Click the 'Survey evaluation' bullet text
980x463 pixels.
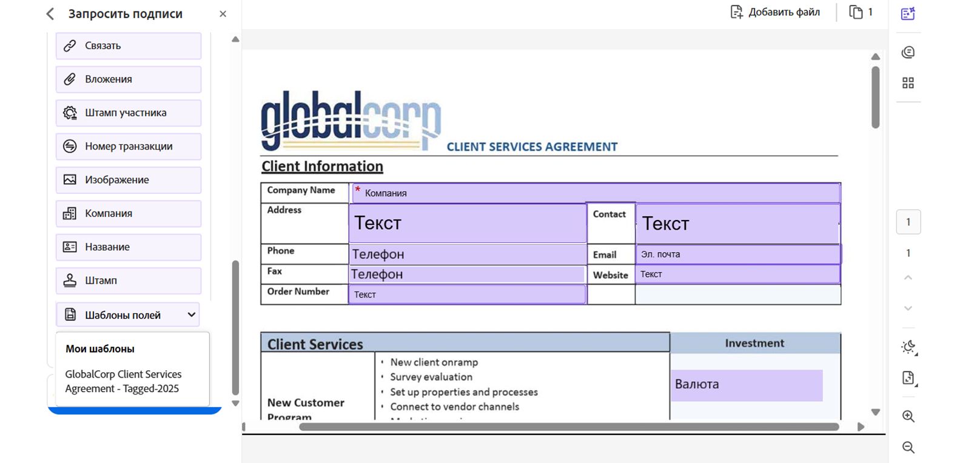tap(431, 377)
